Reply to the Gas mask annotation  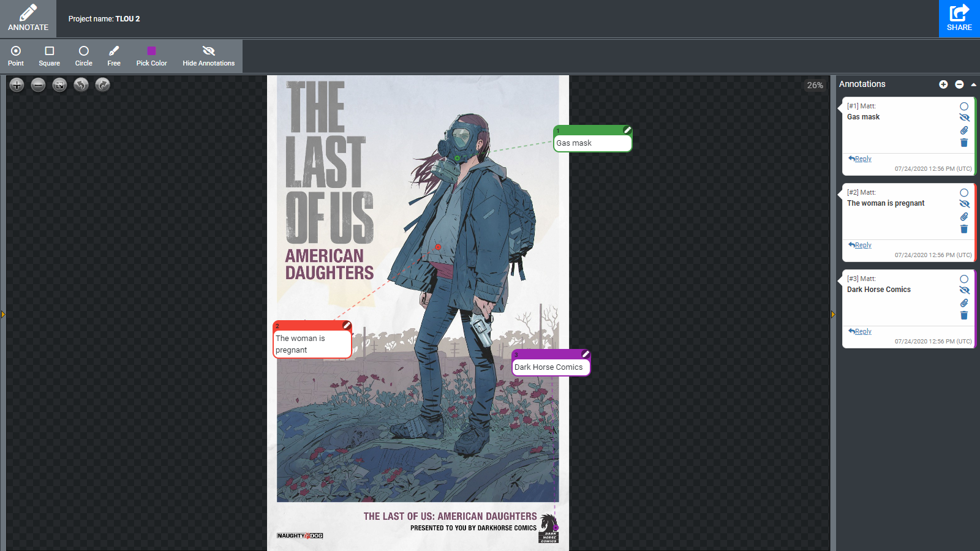click(860, 159)
